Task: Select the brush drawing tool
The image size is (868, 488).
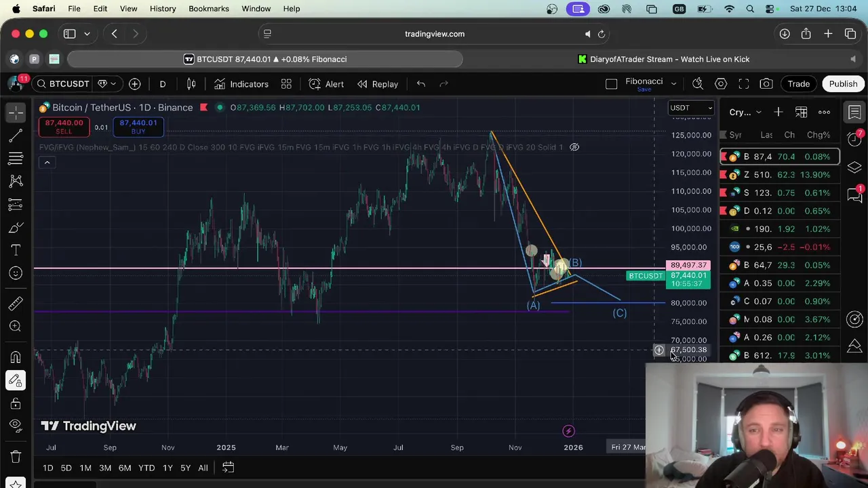Action: [16, 227]
